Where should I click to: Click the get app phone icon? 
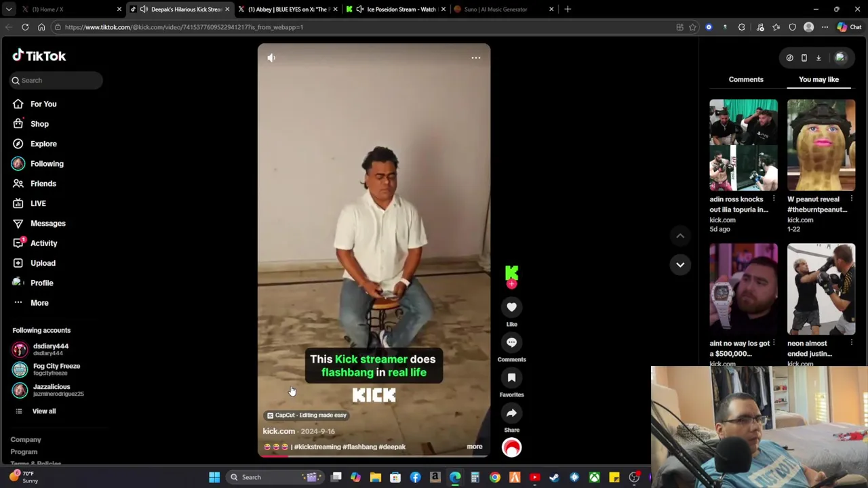(x=804, y=58)
